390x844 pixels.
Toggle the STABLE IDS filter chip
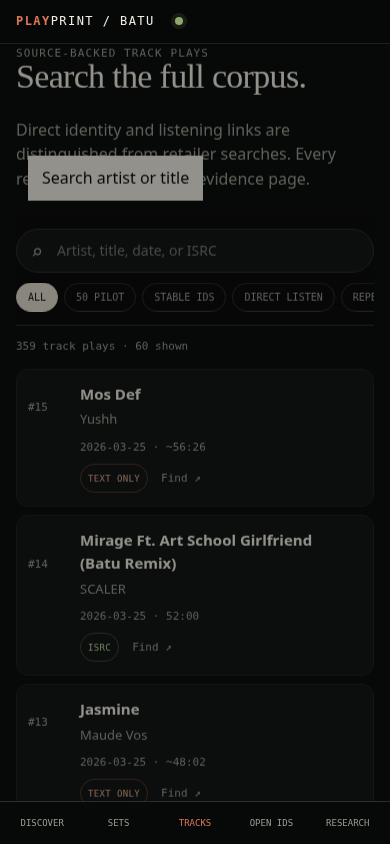(184, 297)
